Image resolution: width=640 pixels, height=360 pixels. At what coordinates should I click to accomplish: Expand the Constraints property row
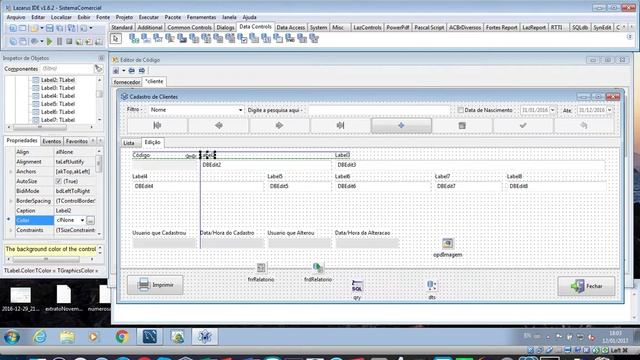coord(11,231)
